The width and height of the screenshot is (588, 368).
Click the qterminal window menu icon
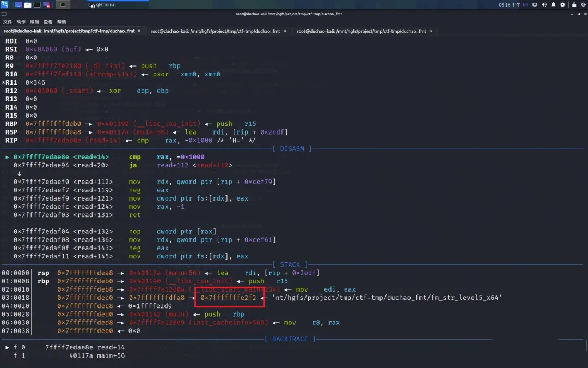[4, 14]
